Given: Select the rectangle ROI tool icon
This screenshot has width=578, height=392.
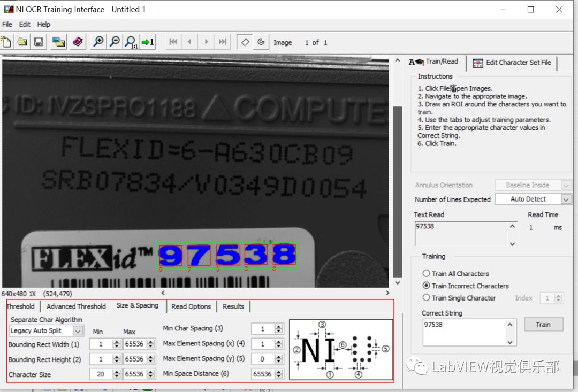Looking at the screenshot, I should click(245, 42).
